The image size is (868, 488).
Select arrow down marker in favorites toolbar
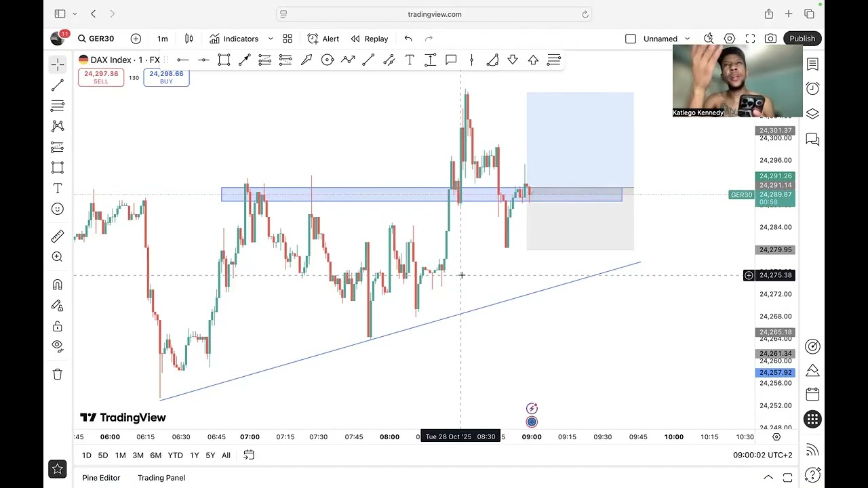[x=513, y=60]
